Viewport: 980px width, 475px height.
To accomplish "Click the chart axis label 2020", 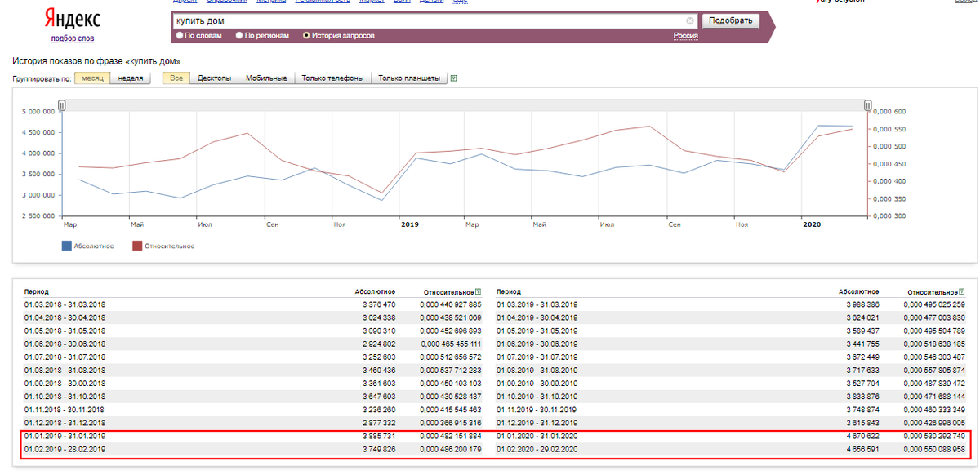I will pos(811,224).
